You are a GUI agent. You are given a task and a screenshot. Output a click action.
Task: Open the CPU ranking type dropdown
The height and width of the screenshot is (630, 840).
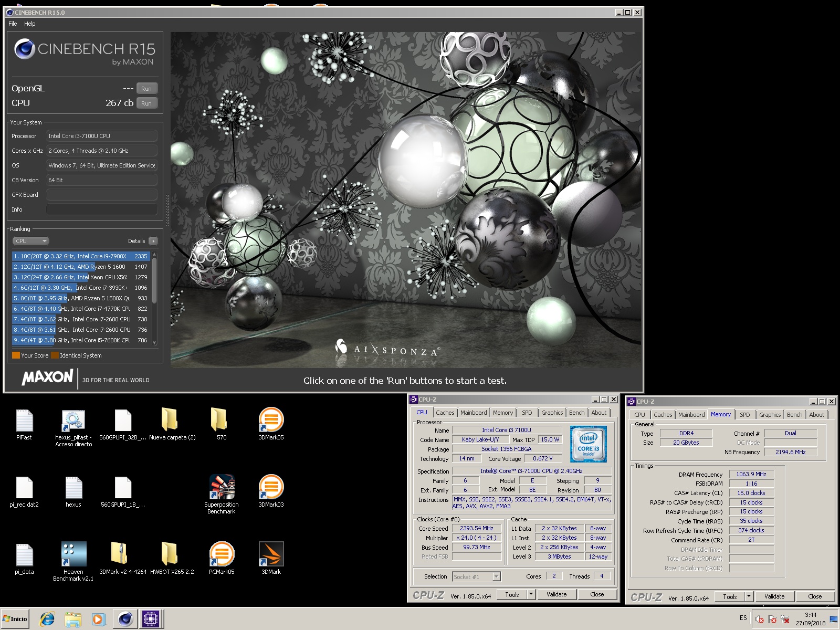point(30,241)
